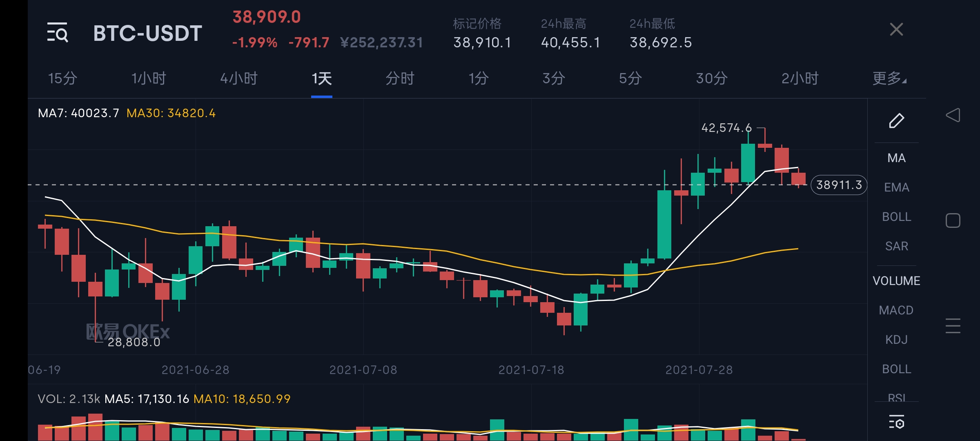Open the BTC-USDT trading pair selector
The height and width of the screenshot is (441, 980).
pos(147,33)
